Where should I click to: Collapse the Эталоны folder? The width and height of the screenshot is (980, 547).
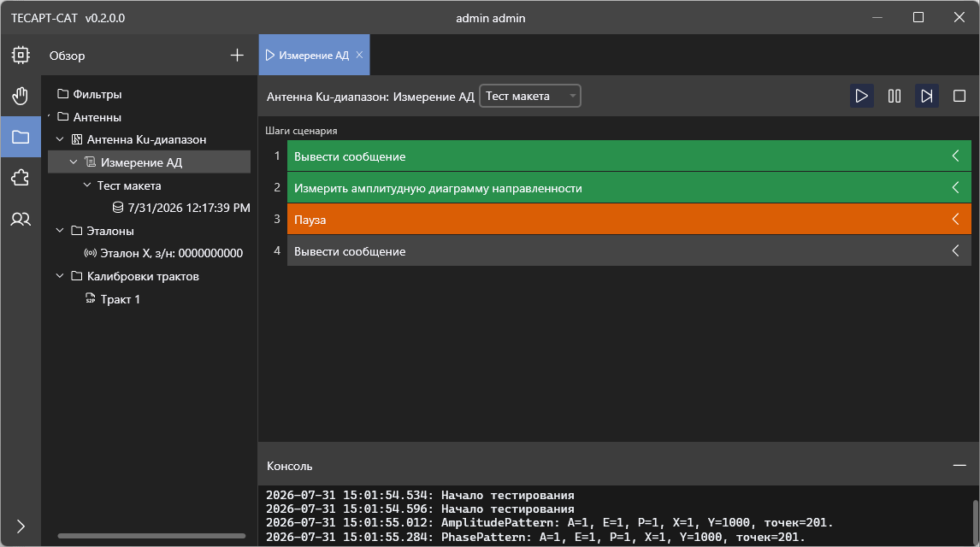(60, 231)
